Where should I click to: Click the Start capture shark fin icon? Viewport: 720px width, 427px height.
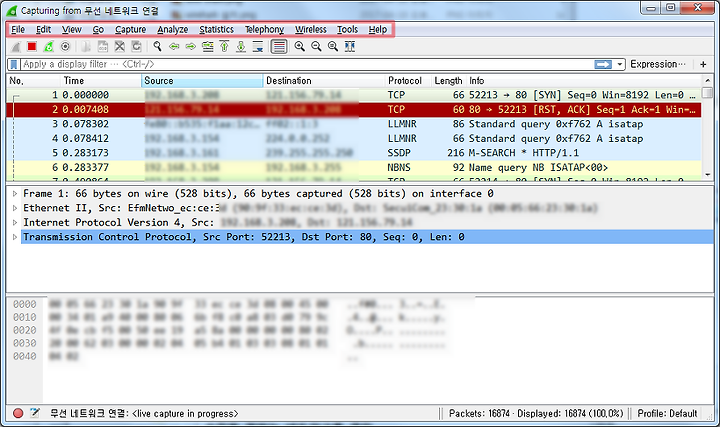16,46
